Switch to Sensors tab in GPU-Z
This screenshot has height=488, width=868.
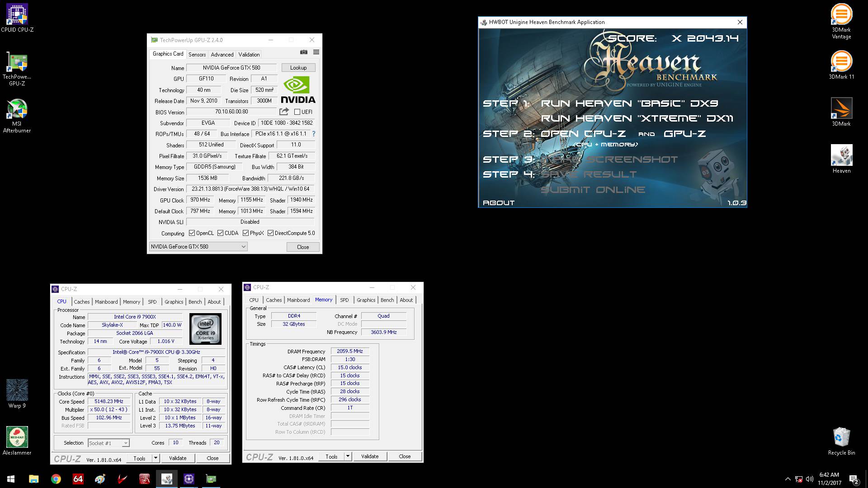pyautogui.click(x=197, y=54)
